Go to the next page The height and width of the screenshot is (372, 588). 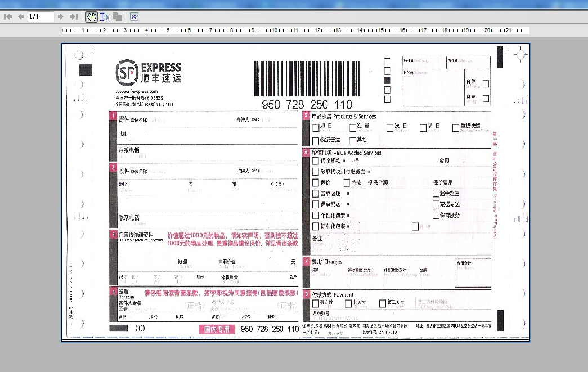[x=60, y=16]
